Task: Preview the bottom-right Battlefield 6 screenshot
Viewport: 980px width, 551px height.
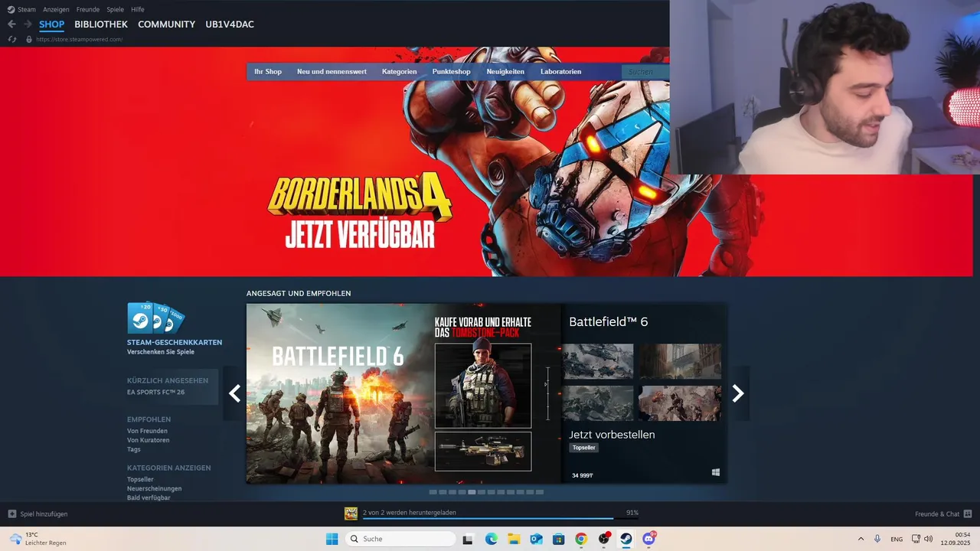Action: pyautogui.click(x=680, y=403)
